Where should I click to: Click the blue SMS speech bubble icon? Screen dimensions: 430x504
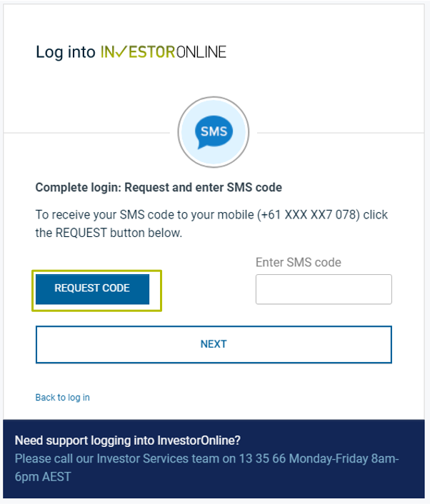click(214, 132)
